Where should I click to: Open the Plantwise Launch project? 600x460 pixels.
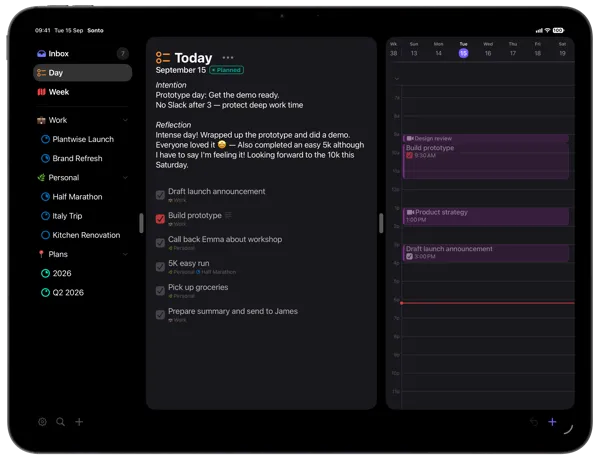(83, 139)
